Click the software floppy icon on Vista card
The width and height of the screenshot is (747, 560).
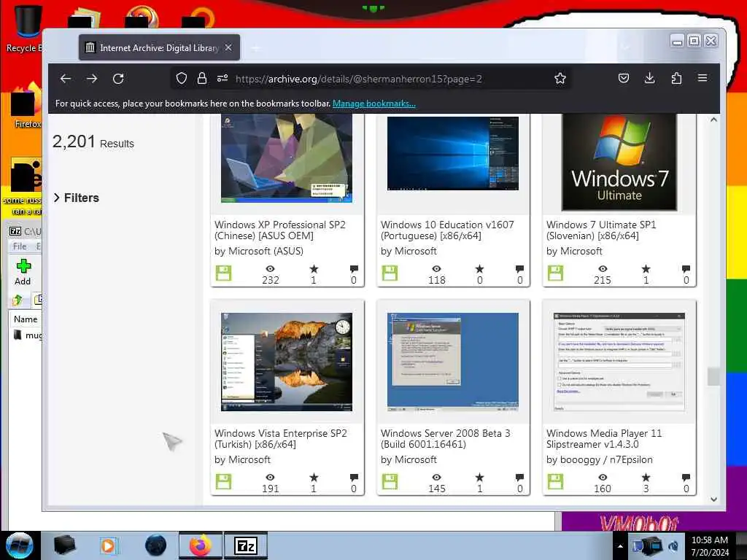pyautogui.click(x=223, y=482)
